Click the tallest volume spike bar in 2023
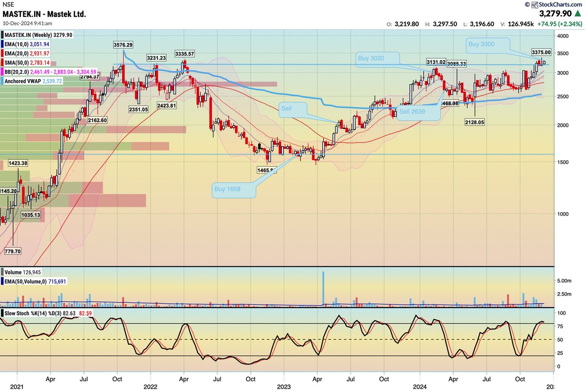The width and height of the screenshot is (585, 392). 323,289
